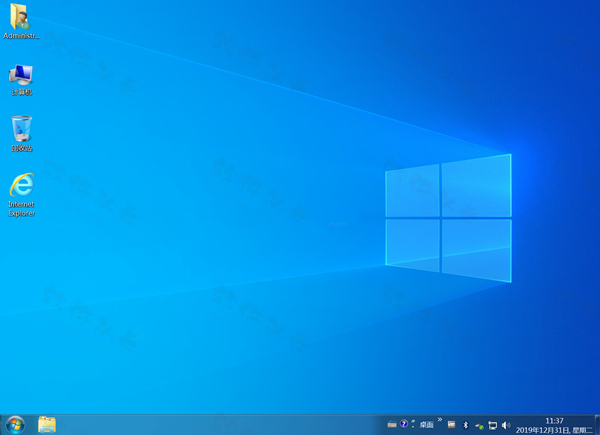Open the 桌面 desktop toolbar
The image size is (600, 435).
click(x=426, y=425)
